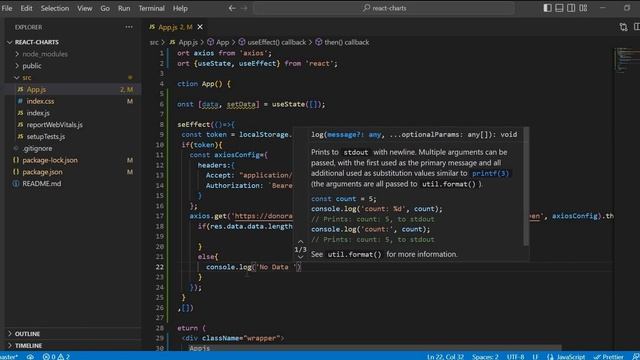Close the App.js tab
640x360 pixels.
tap(200, 27)
